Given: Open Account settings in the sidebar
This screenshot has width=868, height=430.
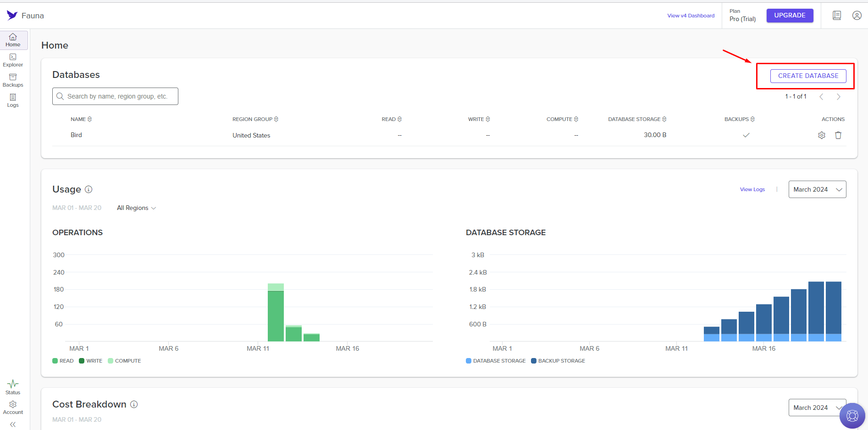Looking at the screenshot, I should (x=12, y=407).
